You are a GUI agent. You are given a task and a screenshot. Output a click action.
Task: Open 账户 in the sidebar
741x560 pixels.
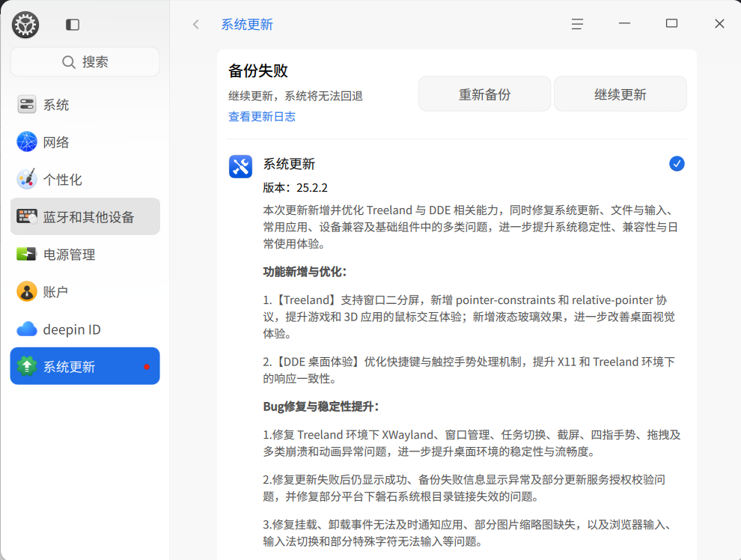(85, 291)
